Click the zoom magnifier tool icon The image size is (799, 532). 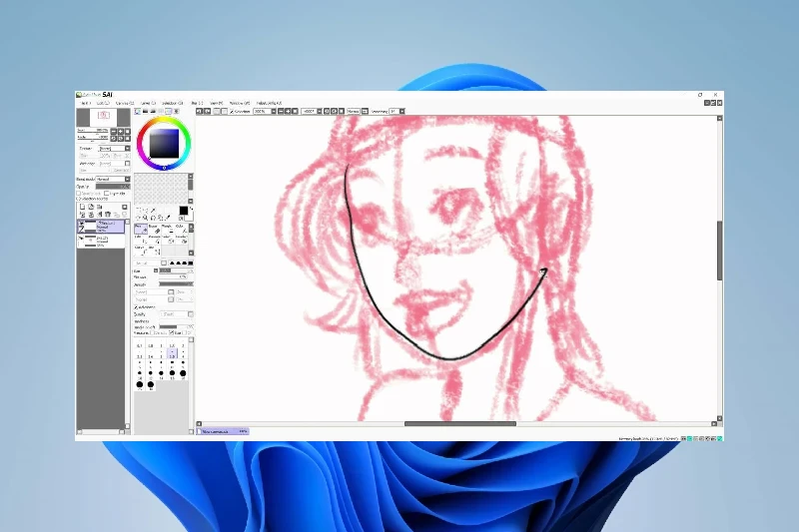[144, 218]
